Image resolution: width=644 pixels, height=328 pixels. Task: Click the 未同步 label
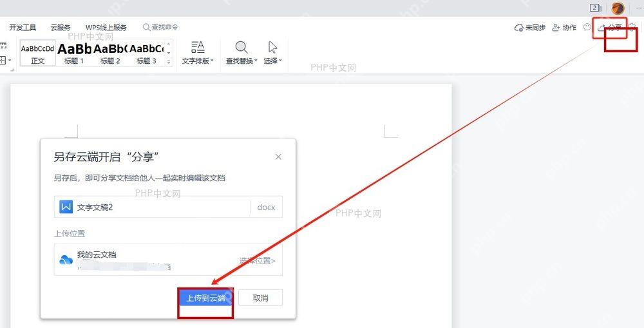pyautogui.click(x=535, y=28)
